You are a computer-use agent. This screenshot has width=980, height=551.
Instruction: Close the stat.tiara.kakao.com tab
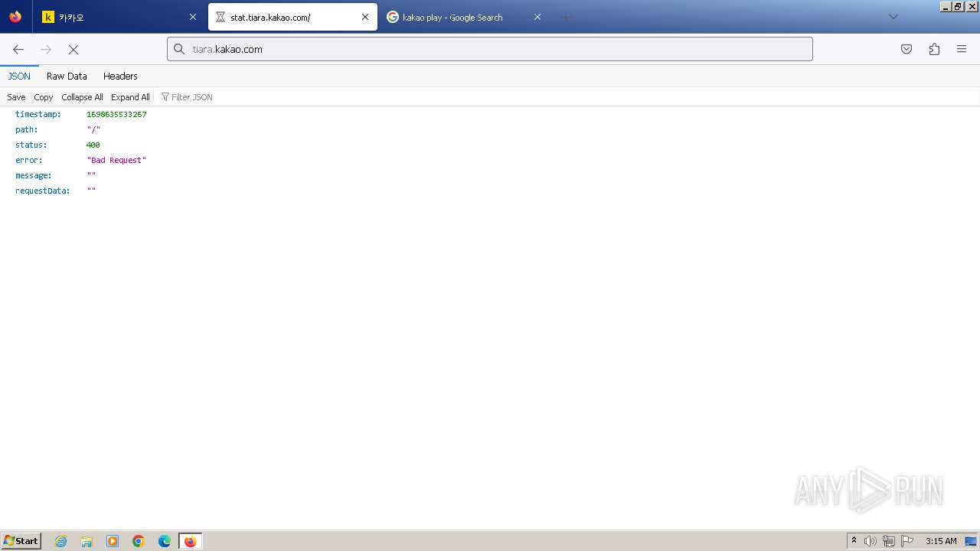(365, 17)
